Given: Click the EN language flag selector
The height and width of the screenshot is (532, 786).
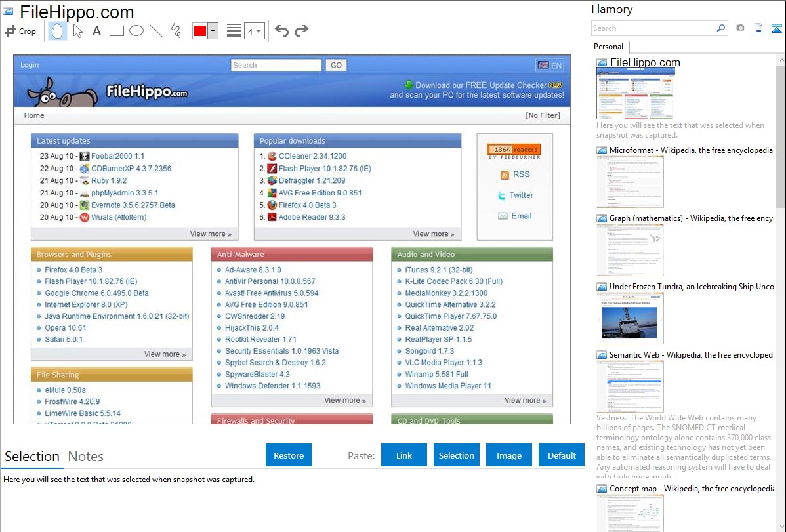Looking at the screenshot, I should pyautogui.click(x=550, y=65).
